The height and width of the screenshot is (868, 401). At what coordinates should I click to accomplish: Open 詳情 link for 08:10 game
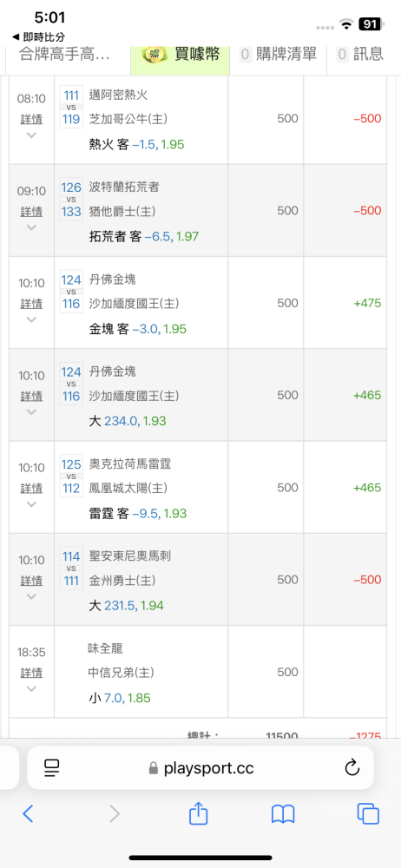coord(31,119)
